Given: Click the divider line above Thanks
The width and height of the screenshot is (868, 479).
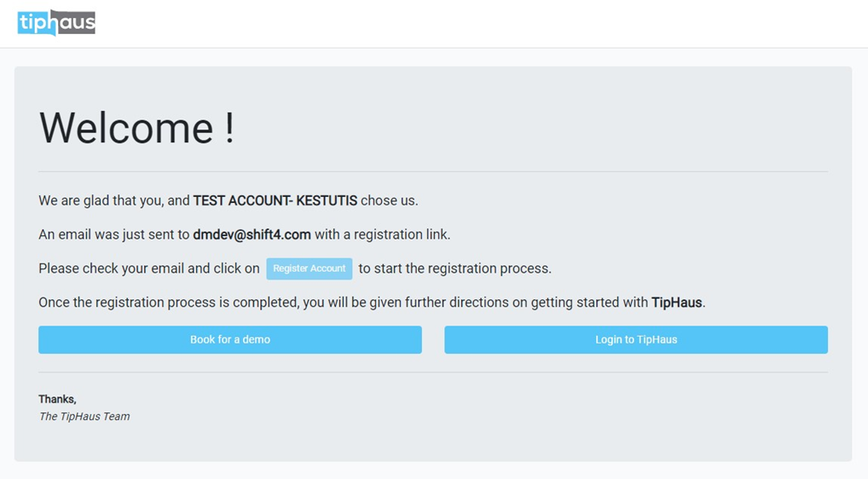Looking at the screenshot, I should pos(433,372).
